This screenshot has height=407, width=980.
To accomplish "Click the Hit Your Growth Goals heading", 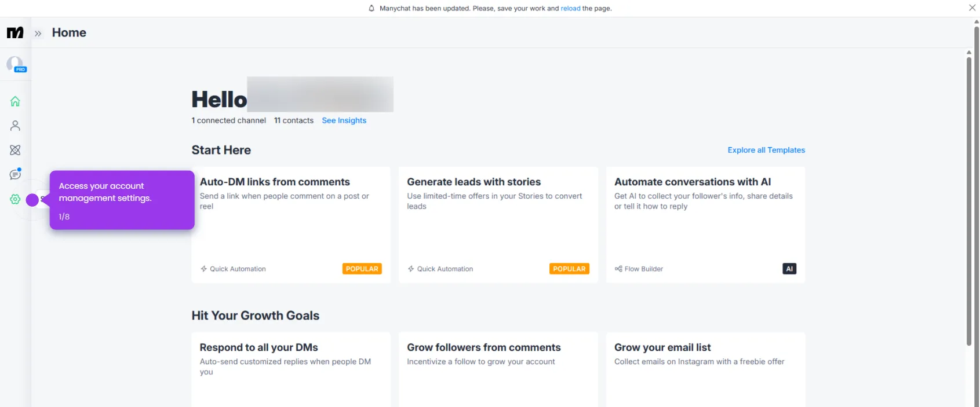I will [x=256, y=316].
